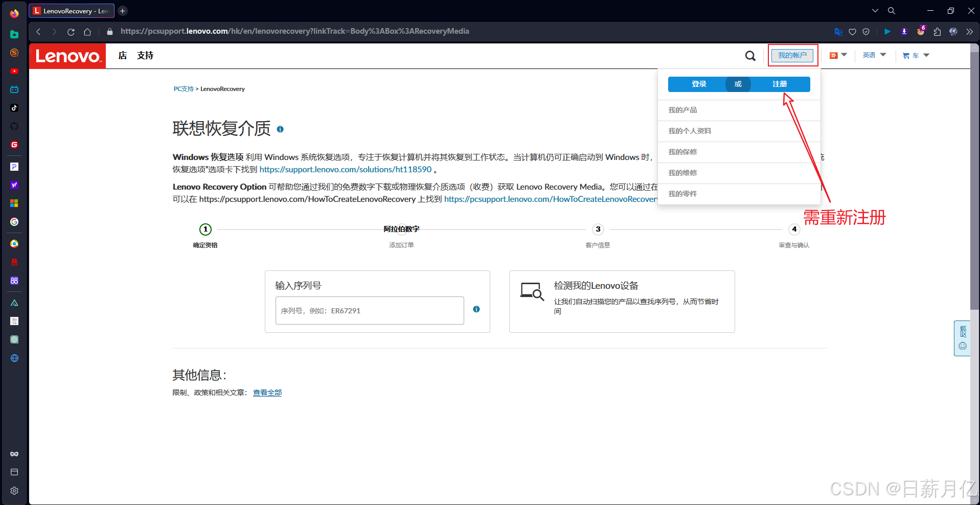Click the Lenovo site search magnifier
Image resolution: width=980 pixels, height=505 pixels.
pyautogui.click(x=750, y=56)
